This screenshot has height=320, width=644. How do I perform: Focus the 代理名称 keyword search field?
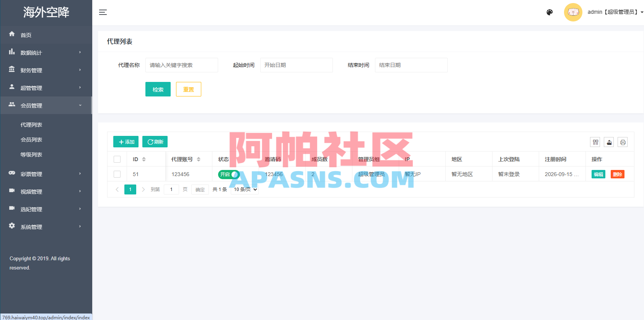tap(182, 65)
